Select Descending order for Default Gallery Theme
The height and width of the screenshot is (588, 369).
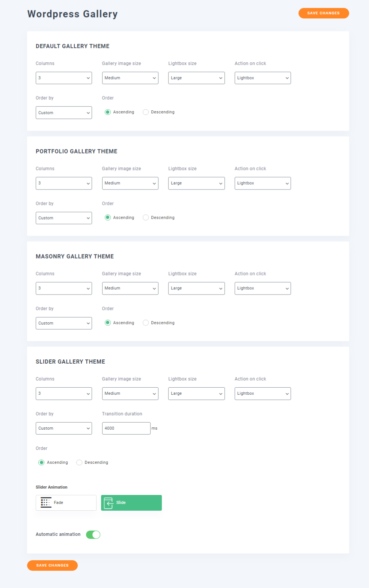pyautogui.click(x=146, y=112)
